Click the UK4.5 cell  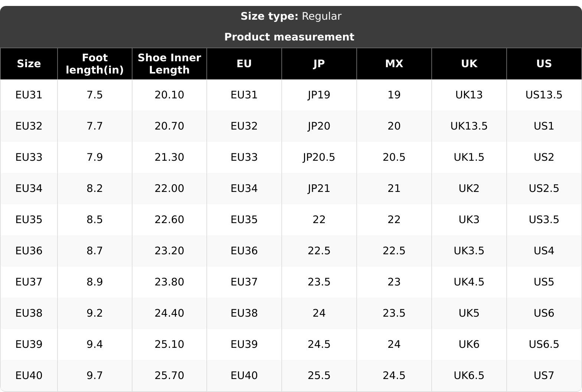click(469, 282)
